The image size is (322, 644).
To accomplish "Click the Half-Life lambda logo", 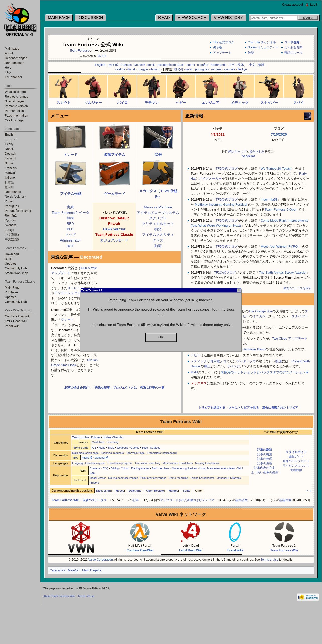I will (x=140, y=532).
